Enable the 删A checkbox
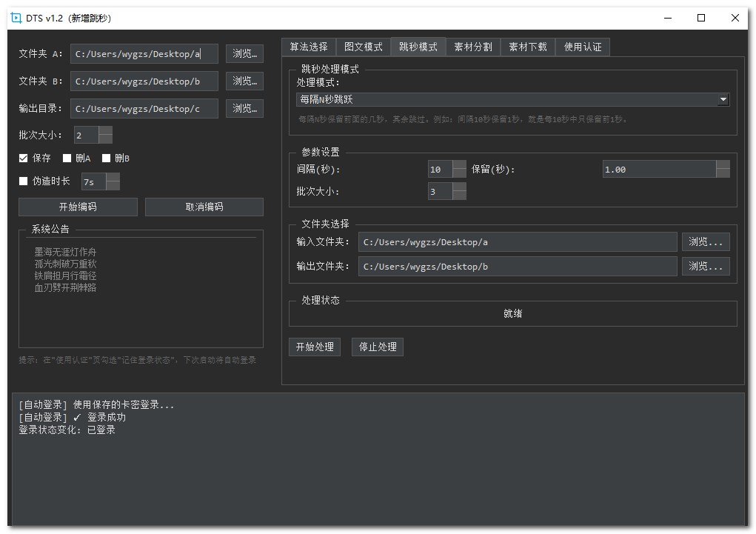756x534 pixels. [x=67, y=158]
